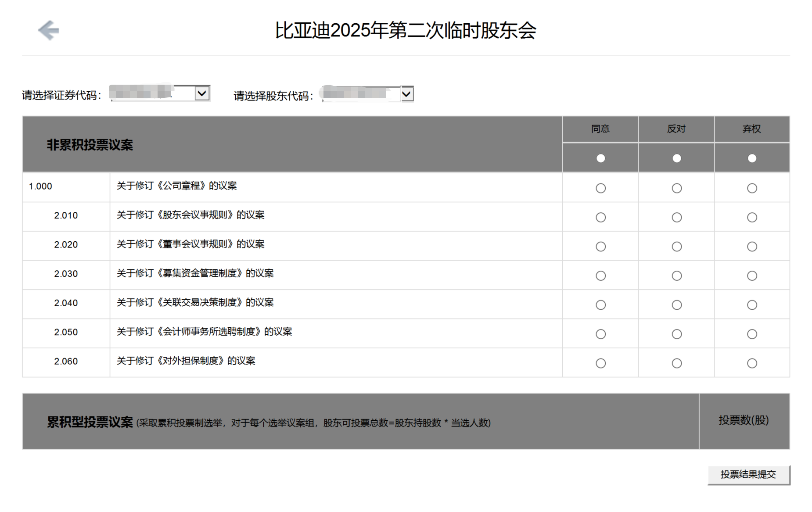Click the 投票数(股) column header
Image resolution: width=812 pixels, height=512 pixels.
tap(744, 420)
